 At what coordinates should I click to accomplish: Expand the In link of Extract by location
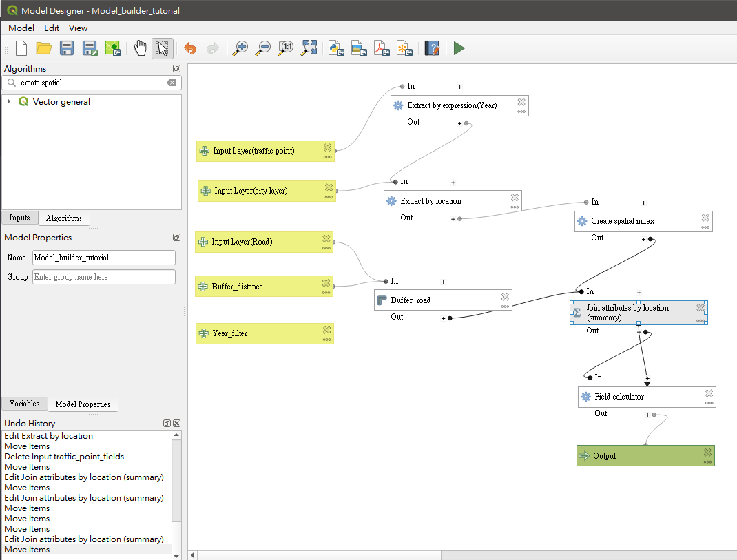coord(453,181)
